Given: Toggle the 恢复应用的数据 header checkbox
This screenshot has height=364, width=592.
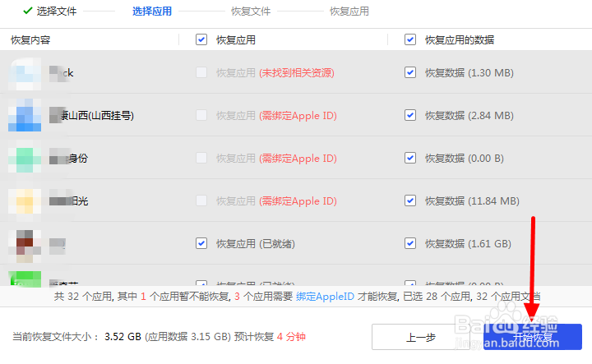Looking at the screenshot, I should pos(410,39).
